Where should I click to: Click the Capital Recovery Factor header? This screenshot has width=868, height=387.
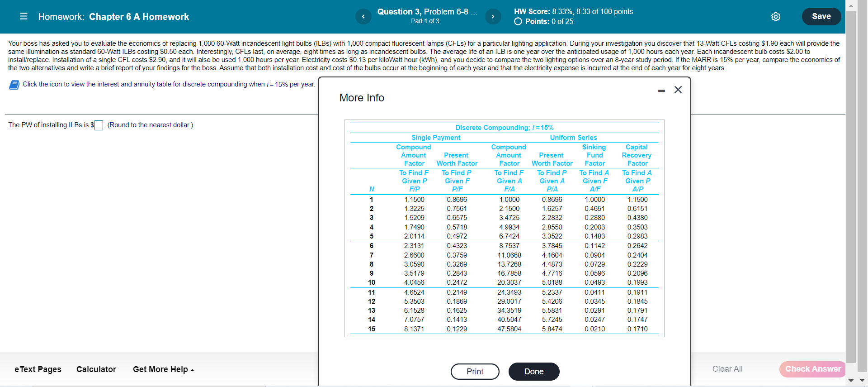(637, 155)
